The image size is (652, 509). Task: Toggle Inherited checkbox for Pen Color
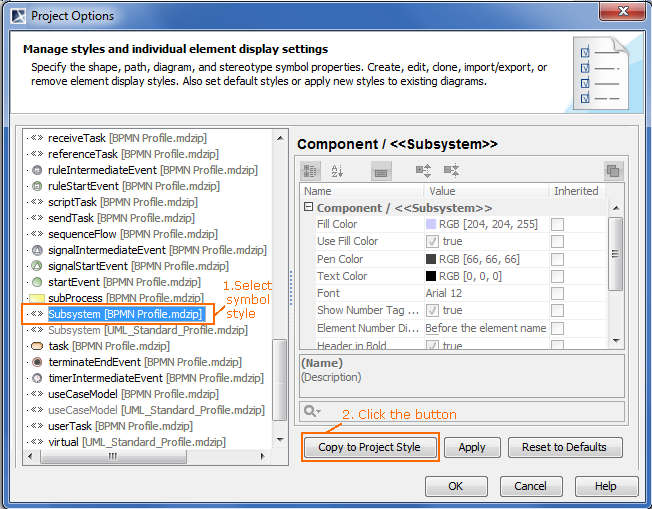coord(557,259)
